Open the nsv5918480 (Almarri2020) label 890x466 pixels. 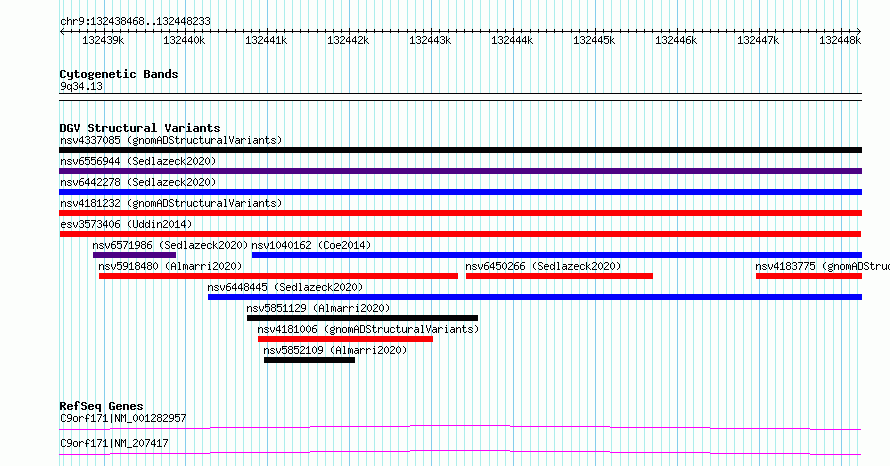170,266
